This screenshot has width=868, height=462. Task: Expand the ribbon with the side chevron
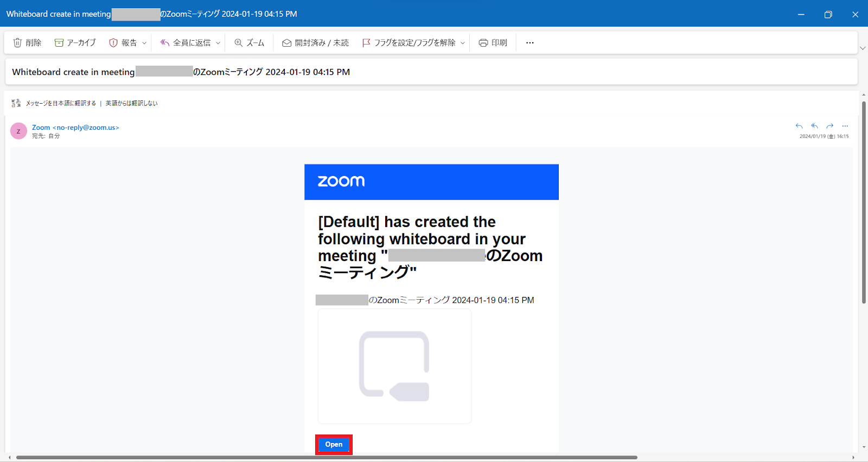(863, 48)
